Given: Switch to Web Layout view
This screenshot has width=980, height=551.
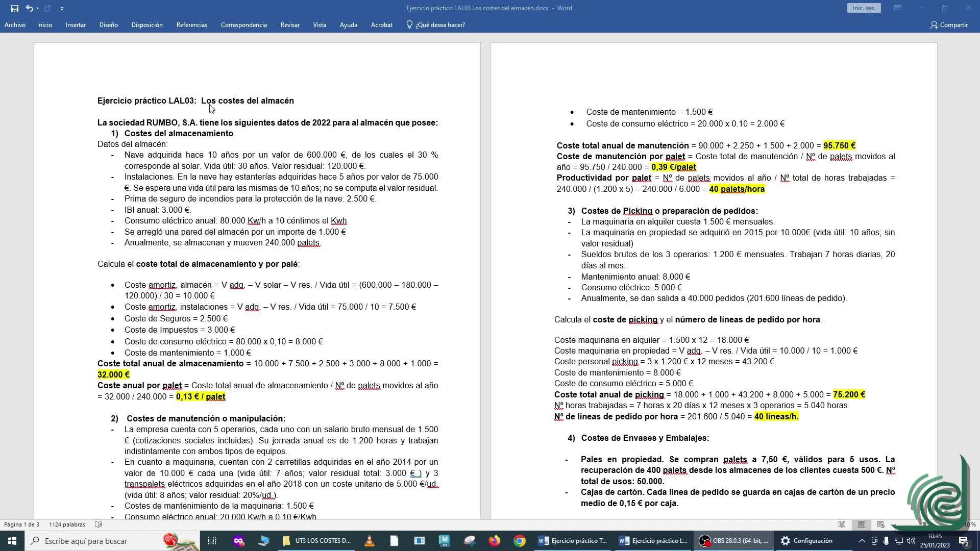Looking at the screenshot, I should click(880, 524).
